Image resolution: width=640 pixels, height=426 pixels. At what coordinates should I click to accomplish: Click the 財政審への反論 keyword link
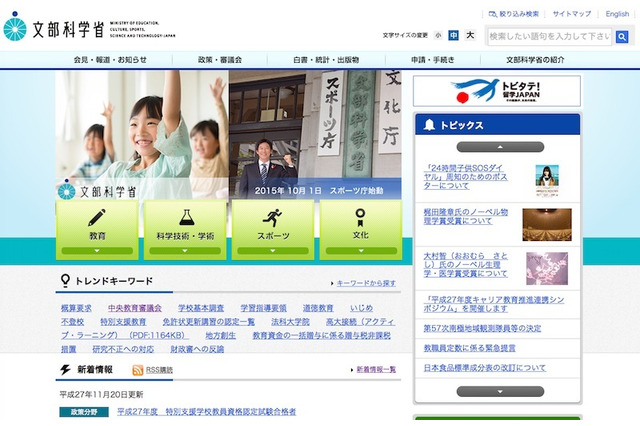pos(197,349)
